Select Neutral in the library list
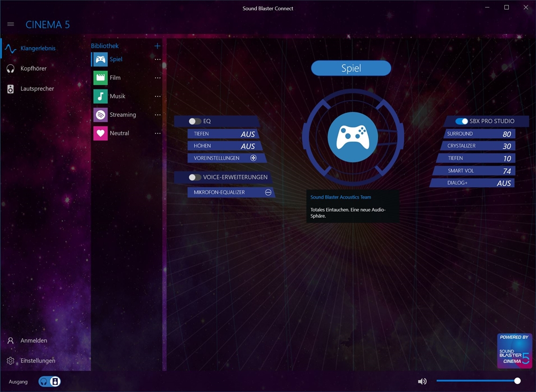 coord(120,133)
